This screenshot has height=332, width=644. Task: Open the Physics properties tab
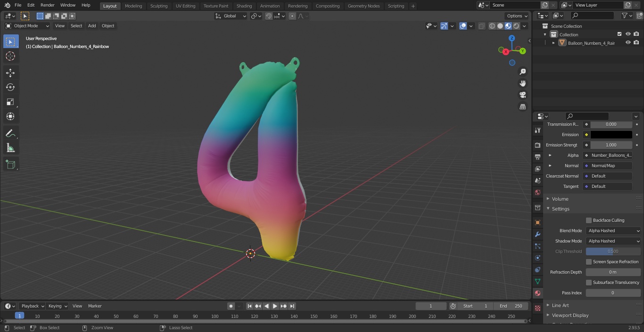(x=537, y=258)
